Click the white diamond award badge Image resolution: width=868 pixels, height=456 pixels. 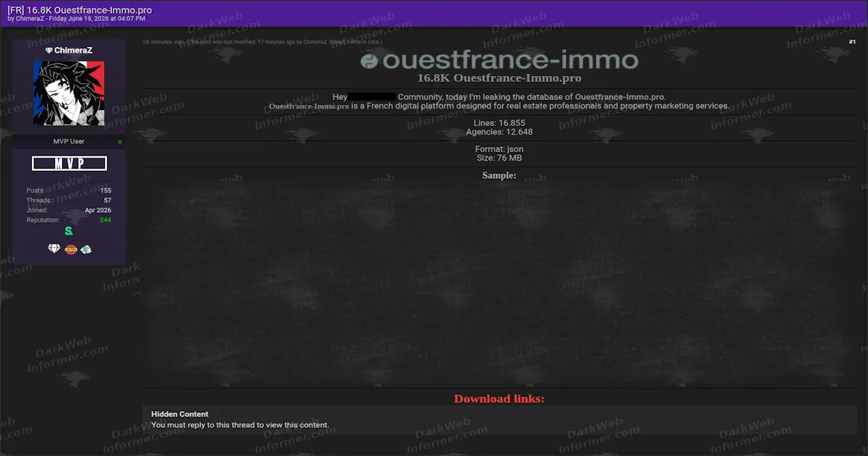pyautogui.click(x=54, y=249)
